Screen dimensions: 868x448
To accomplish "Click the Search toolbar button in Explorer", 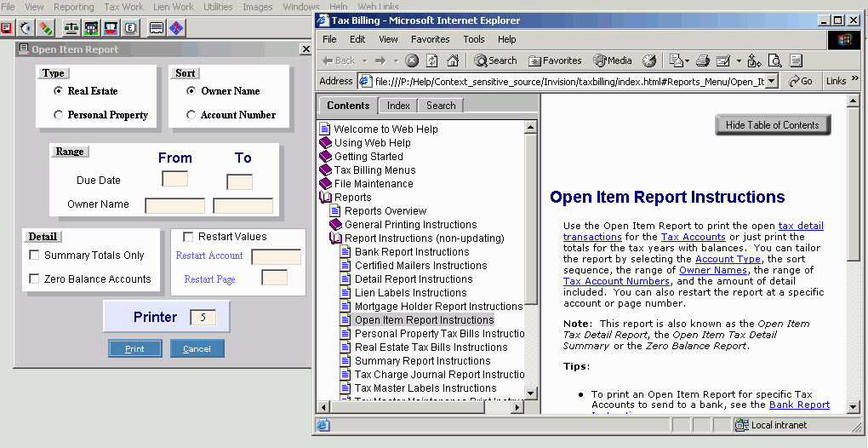I will 495,60.
